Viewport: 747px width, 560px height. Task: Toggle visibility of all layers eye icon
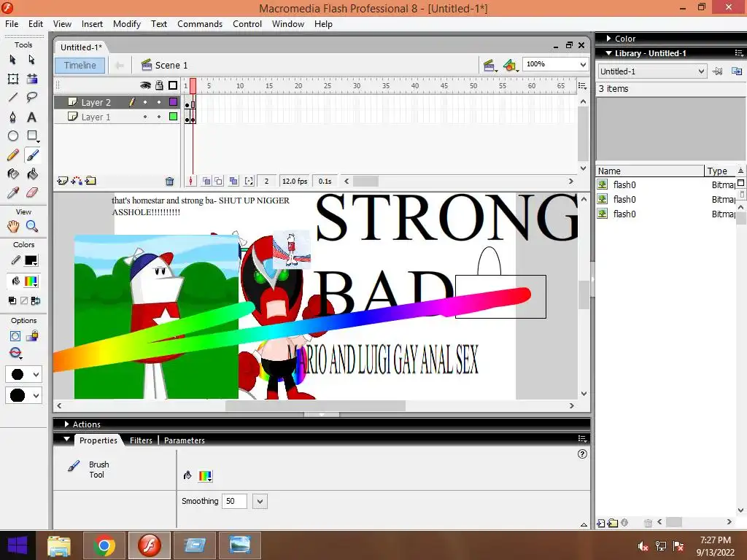[x=145, y=85]
